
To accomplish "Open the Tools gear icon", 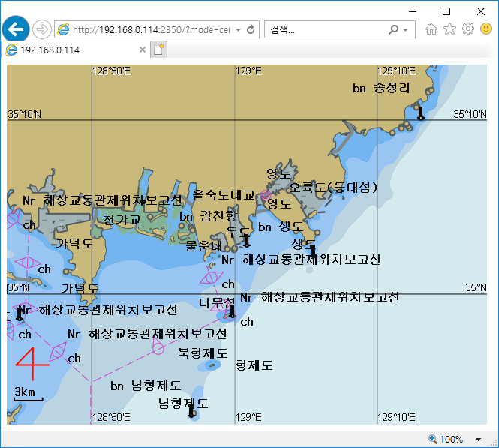I will pos(467,29).
